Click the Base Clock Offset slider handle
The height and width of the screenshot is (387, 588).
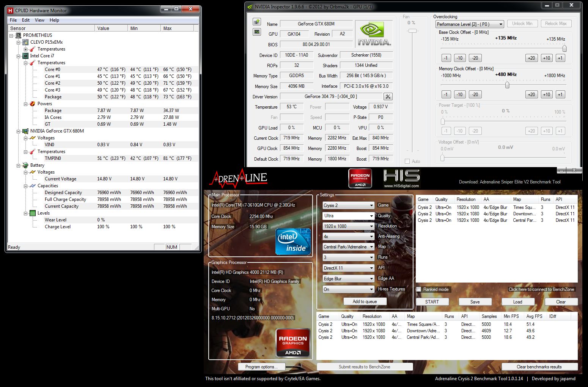(x=564, y=49)
